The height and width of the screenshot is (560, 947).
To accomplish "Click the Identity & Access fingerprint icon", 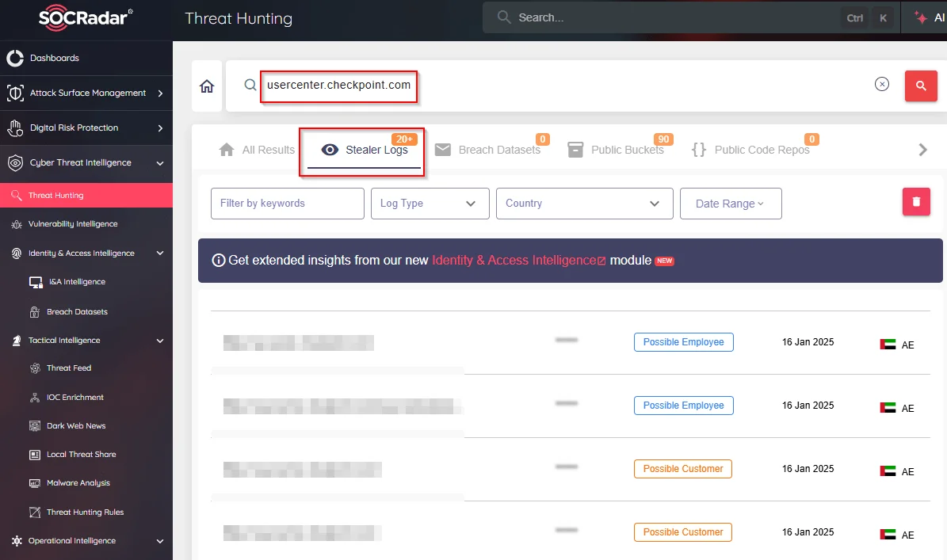I will click(17, 253).
